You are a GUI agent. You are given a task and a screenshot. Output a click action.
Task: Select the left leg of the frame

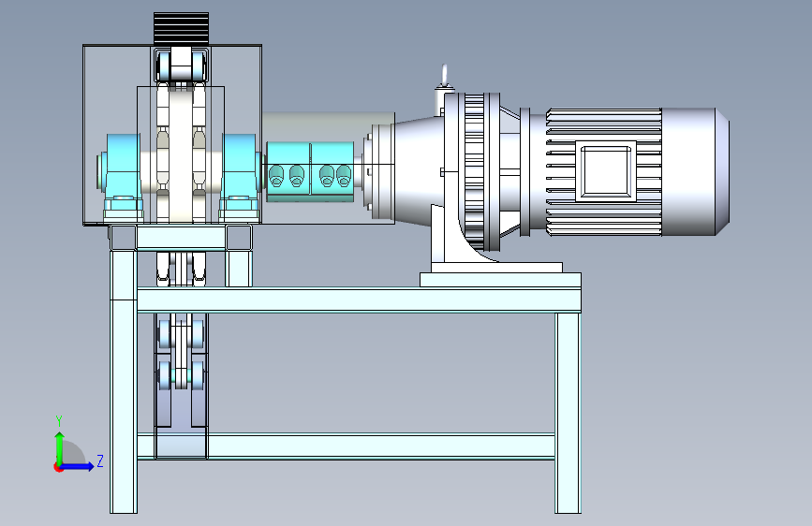click(124, 382)
